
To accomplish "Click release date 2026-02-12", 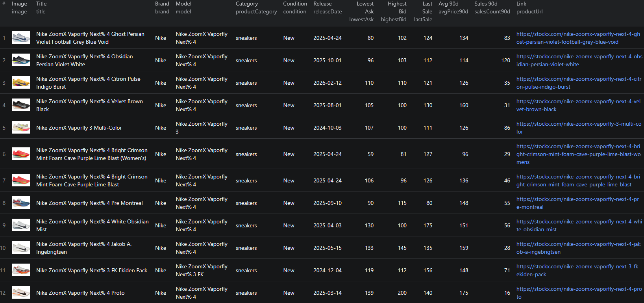I will 328,83.
